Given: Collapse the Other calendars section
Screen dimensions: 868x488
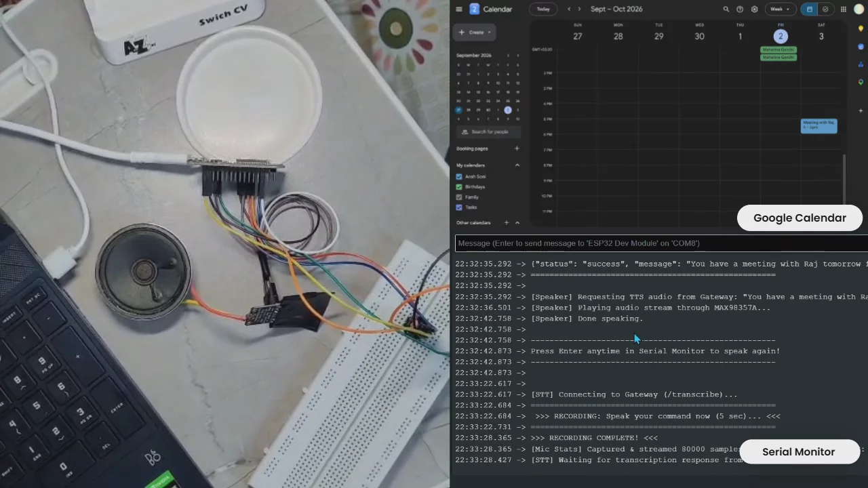Looking at the screenshot, I should [x=517, y=223].
